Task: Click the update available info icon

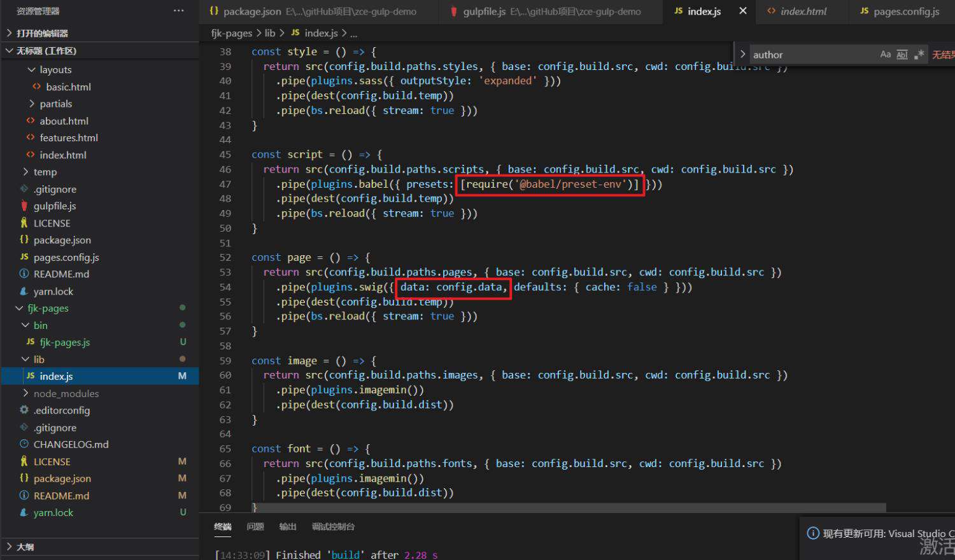Action: (813, 534)
